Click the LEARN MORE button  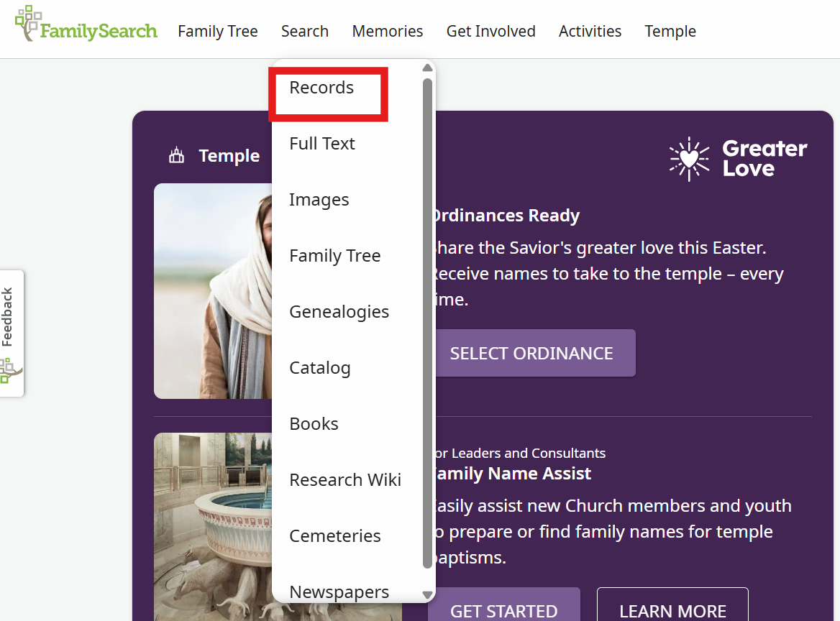tap(672, 605)
